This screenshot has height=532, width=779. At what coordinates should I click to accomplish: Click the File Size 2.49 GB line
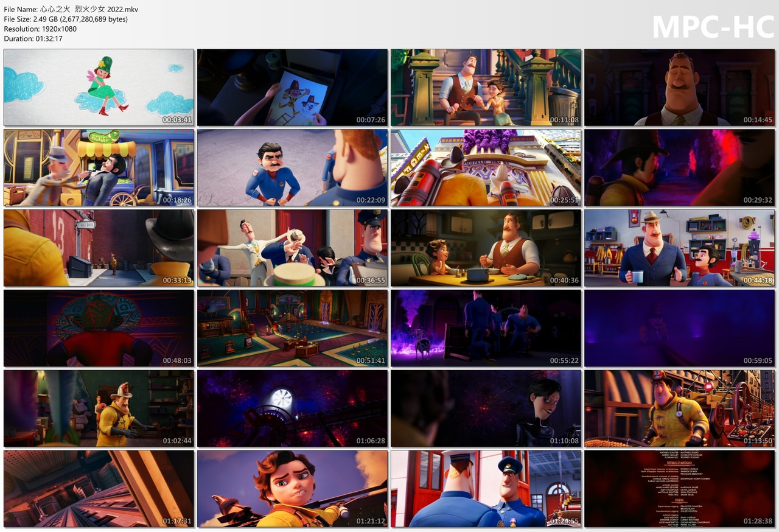(66, 19)
